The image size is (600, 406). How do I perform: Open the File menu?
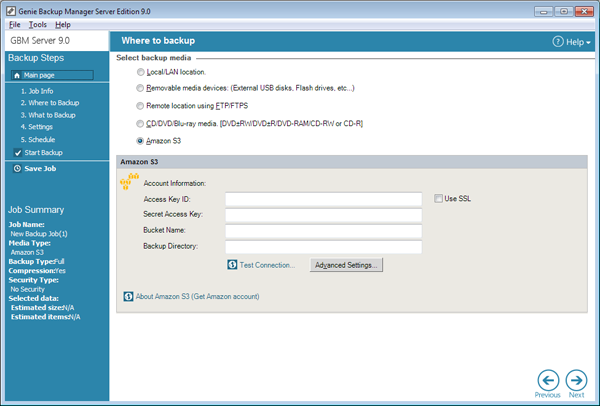(15, 24)
